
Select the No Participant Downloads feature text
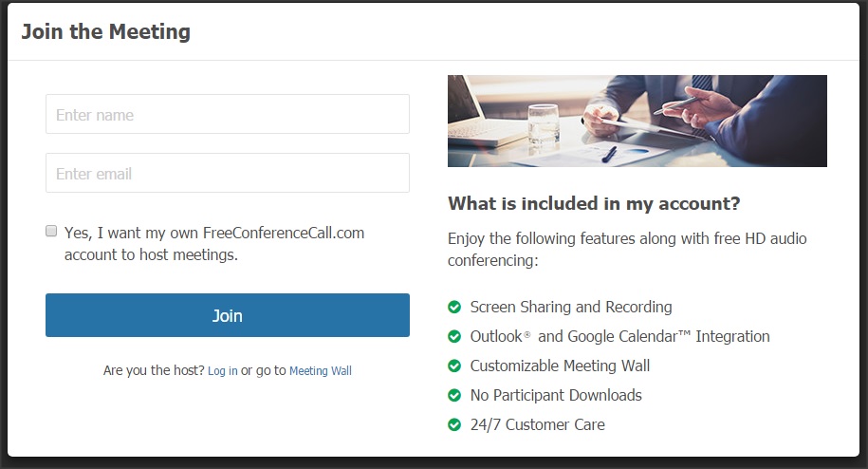coord(556,395)
